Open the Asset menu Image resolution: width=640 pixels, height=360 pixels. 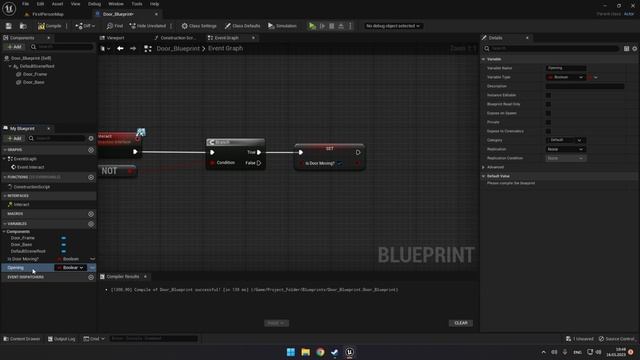(57, 4)
